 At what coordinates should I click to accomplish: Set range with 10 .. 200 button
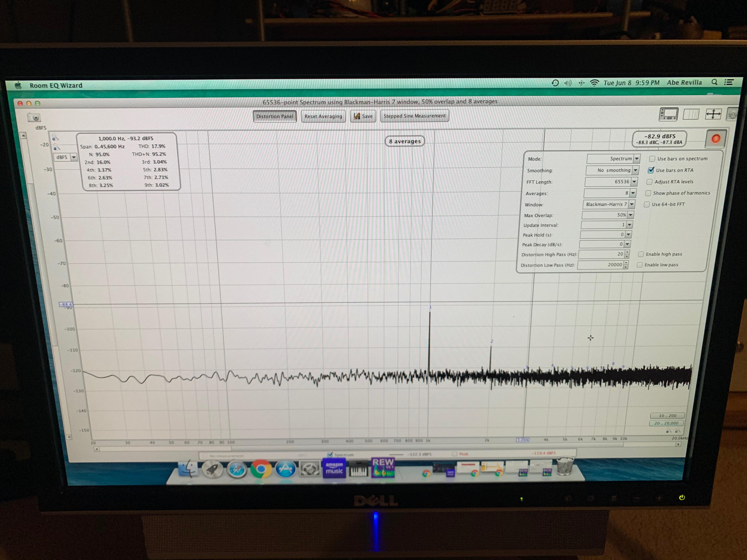coord(668,416)
